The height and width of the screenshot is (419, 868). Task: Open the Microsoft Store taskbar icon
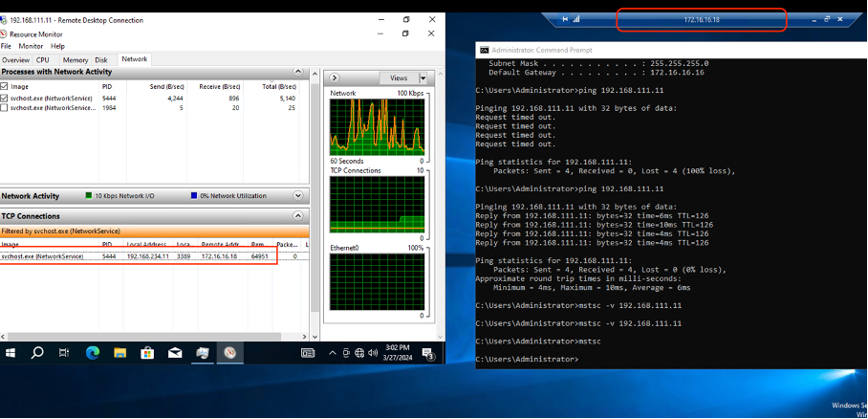click(x=148, y=352)
